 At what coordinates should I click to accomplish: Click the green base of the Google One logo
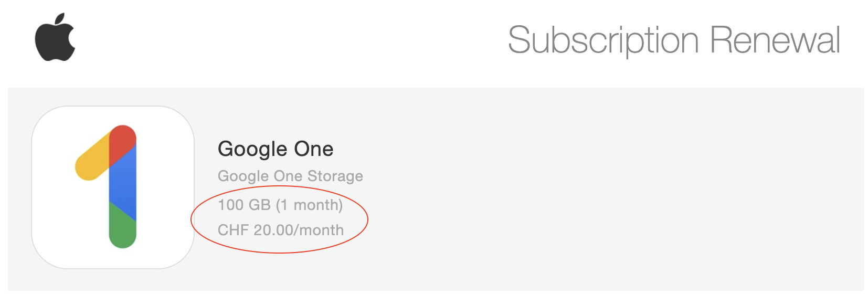tap(123, 230)
